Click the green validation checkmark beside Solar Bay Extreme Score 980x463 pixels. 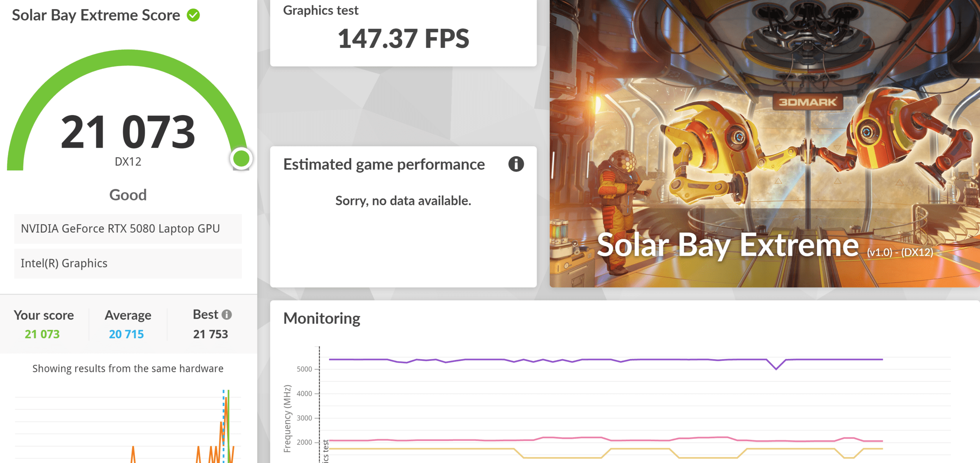[x=193, y=15]
